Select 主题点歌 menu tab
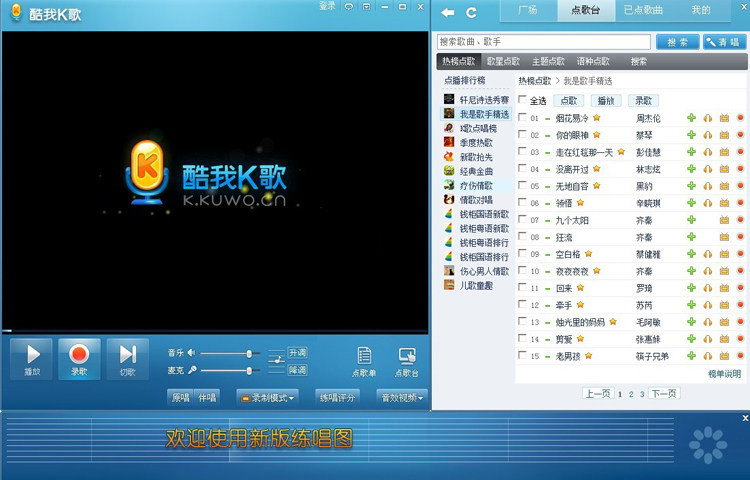Viewport: 750px width, 480px height. click(x=548, y=61)
